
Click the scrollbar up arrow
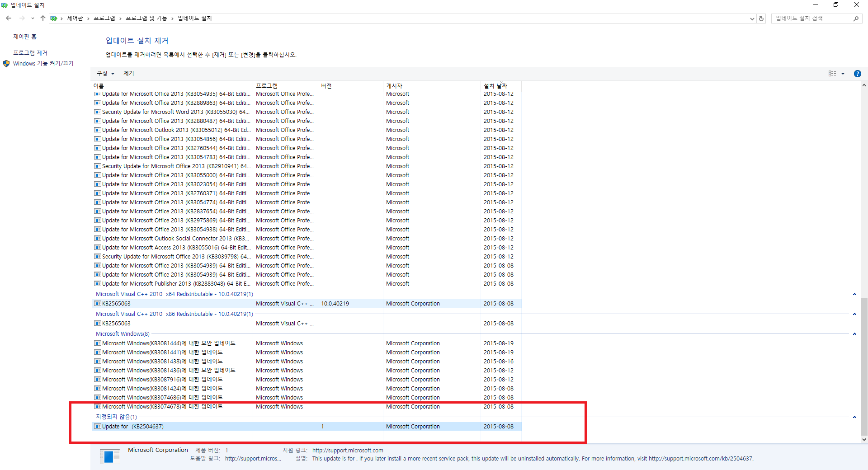(x=864, y=85)
